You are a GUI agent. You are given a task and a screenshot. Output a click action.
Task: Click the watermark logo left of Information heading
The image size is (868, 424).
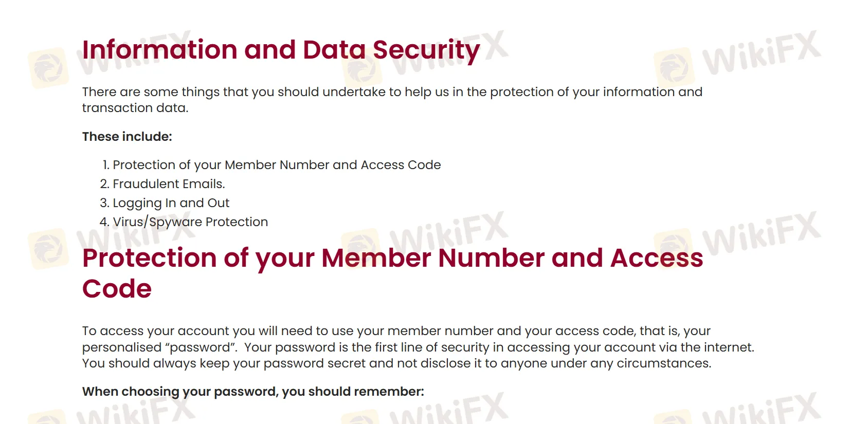point(49,68)
